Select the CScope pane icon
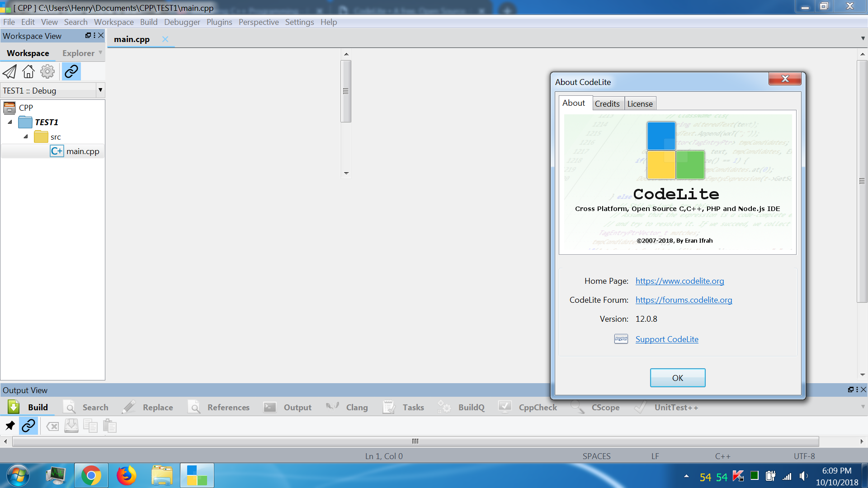 (x=577, y=407)
